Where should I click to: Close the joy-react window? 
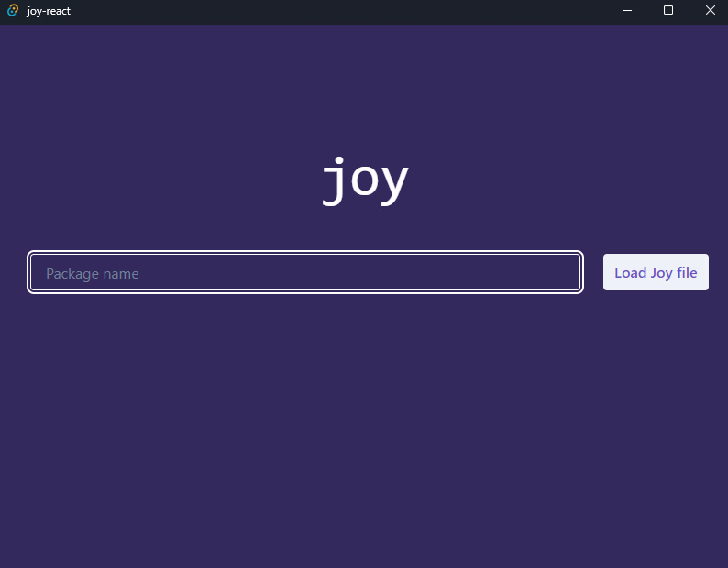710,11
